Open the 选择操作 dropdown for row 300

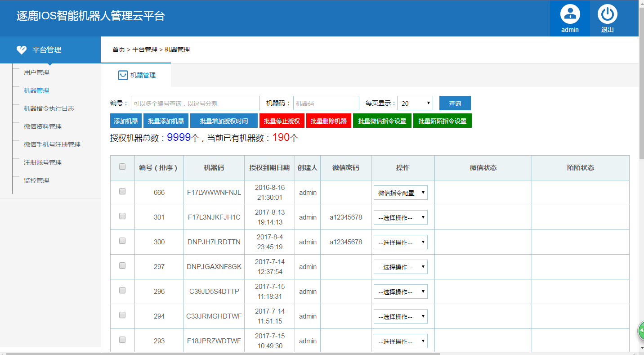pos(401,242)
